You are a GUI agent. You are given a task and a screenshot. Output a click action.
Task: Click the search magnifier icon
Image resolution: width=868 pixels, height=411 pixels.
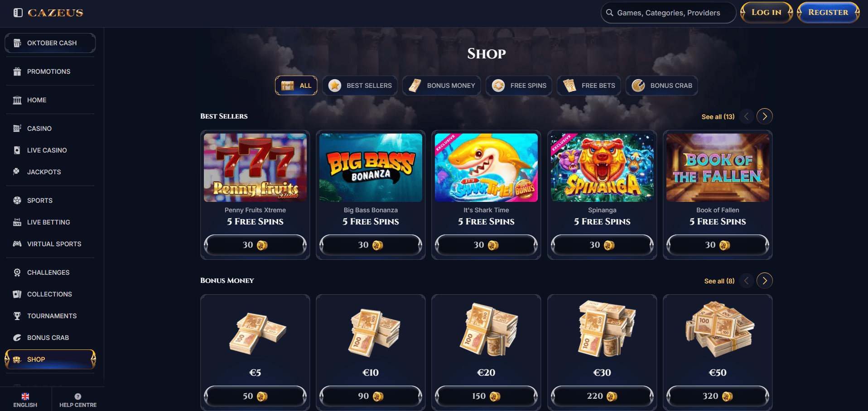[610, 13]
